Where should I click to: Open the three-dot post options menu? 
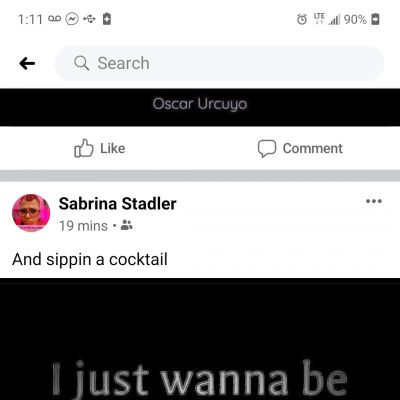click(374, 201)
